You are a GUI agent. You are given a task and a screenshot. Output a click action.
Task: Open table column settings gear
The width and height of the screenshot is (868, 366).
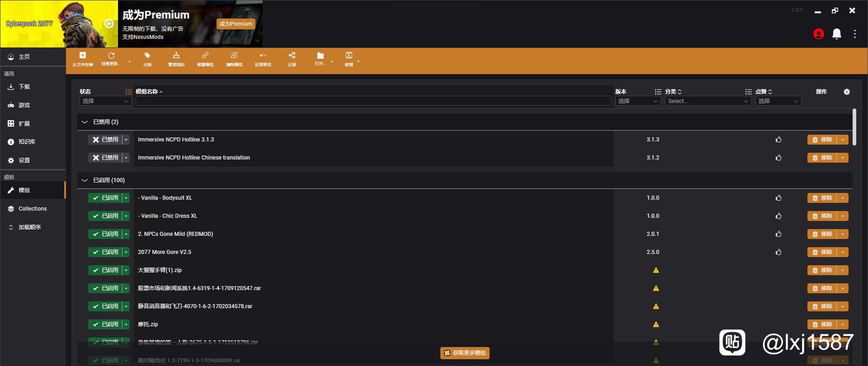click(x=847, y=92)
